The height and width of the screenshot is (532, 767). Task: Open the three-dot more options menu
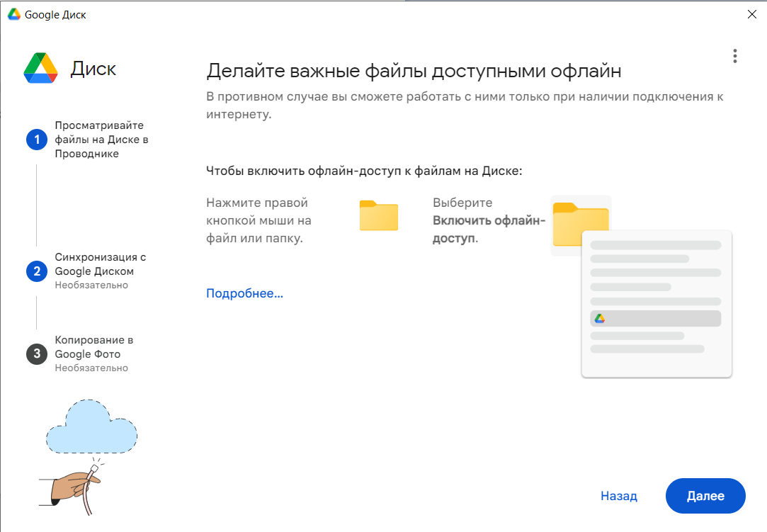click(735, 56)
